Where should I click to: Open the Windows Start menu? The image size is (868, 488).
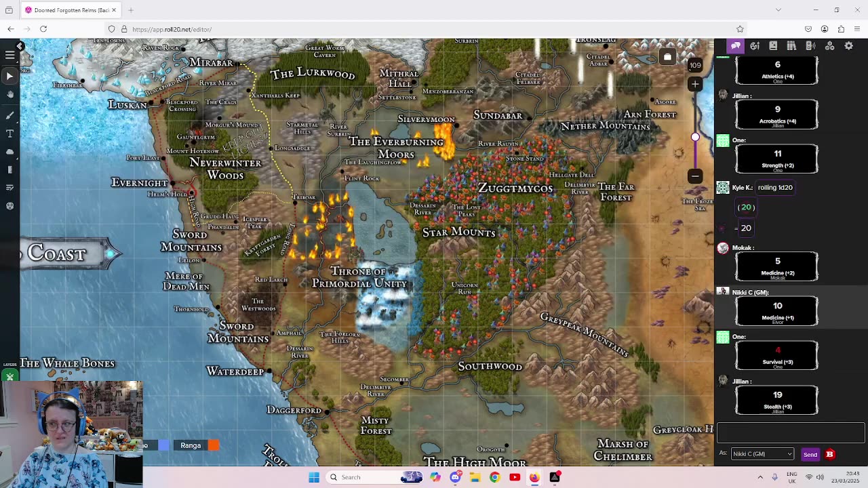[x=314, y=477]
